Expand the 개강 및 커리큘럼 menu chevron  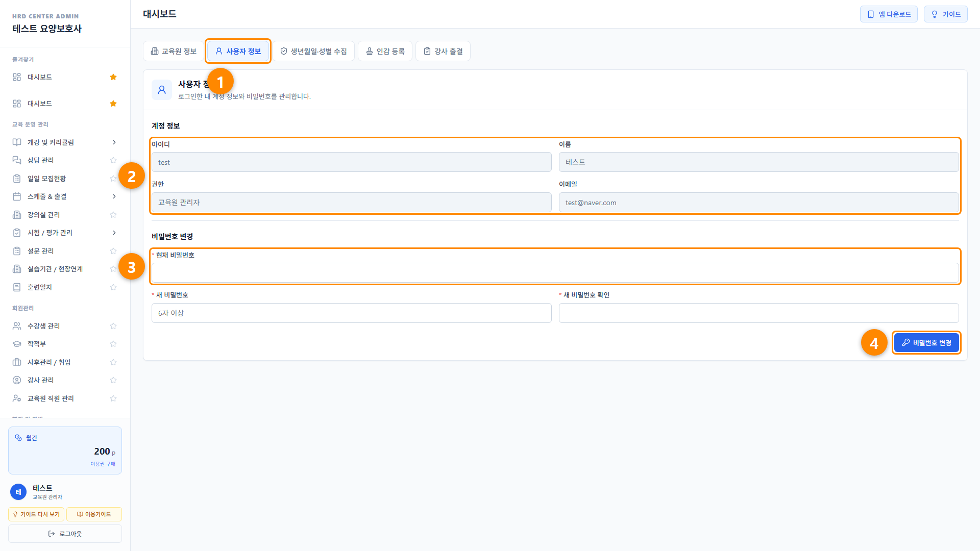114,142
